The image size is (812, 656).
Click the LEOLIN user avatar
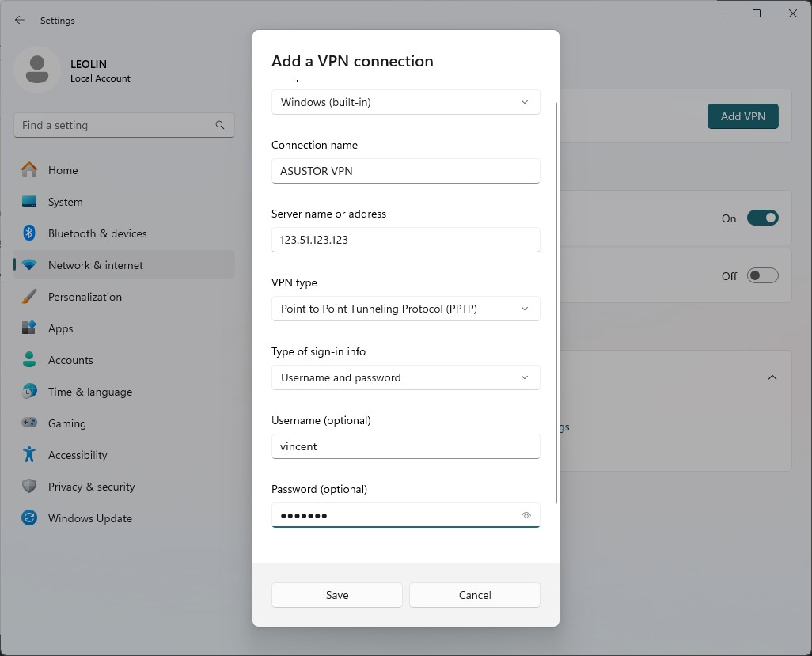[37, 70]
